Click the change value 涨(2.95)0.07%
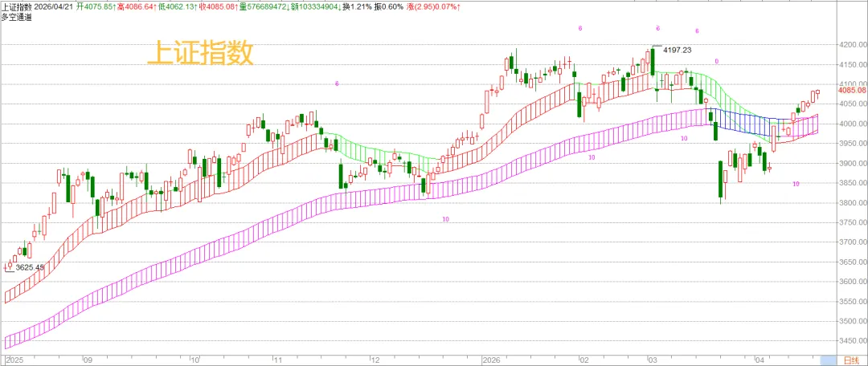This screenshot has width=868, height=366. (433, 6)
